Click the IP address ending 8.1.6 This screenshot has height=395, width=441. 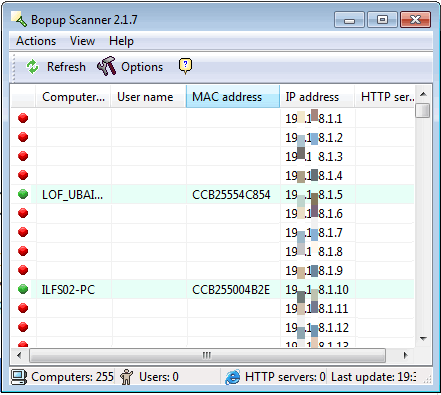(314, 213)
